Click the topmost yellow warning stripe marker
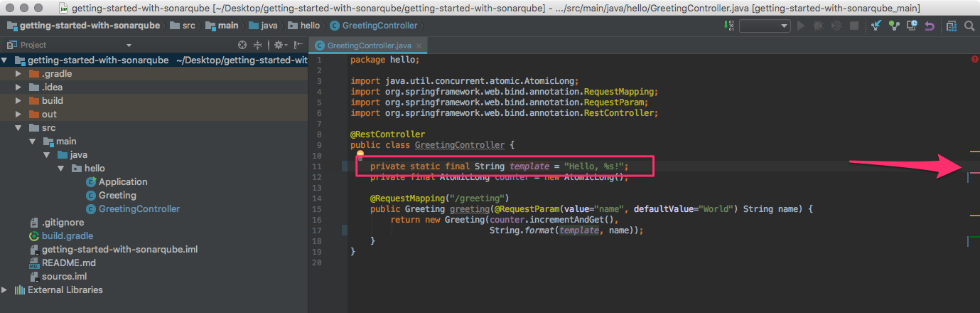This screenshot has width=980, height=313. point(974,151)
